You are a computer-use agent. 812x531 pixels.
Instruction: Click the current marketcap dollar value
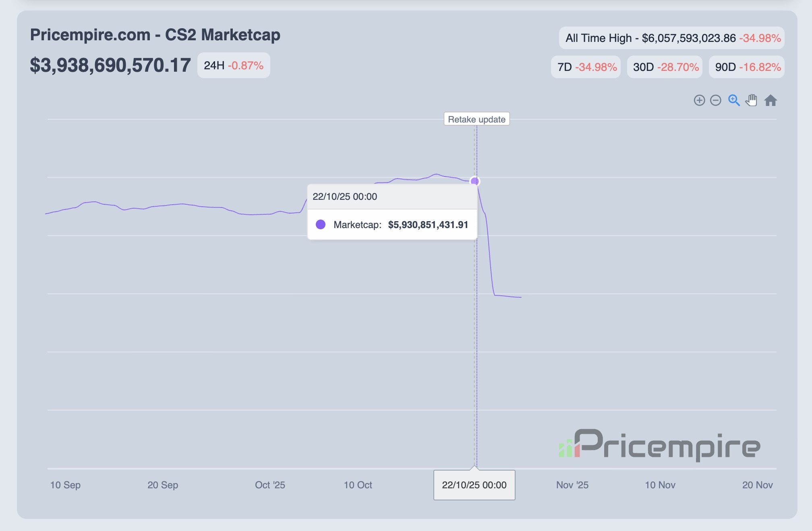click(110, 65)
